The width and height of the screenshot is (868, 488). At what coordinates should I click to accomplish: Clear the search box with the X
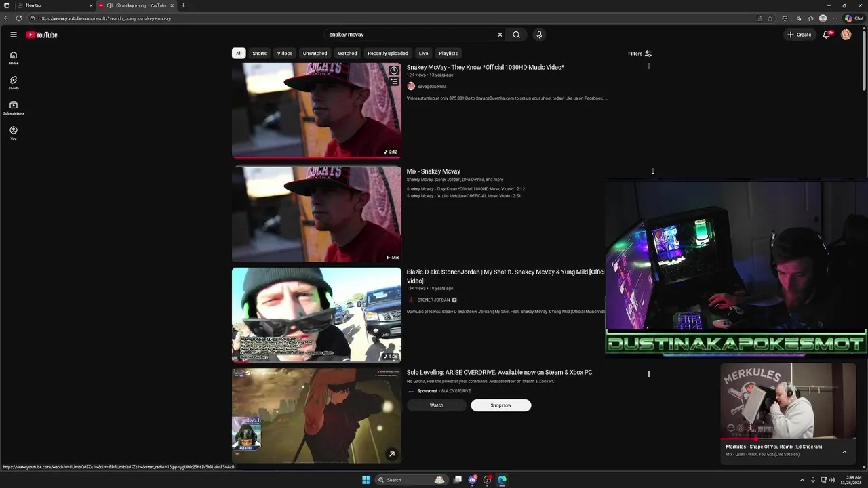pyautogui.click(x=500, y=35)
